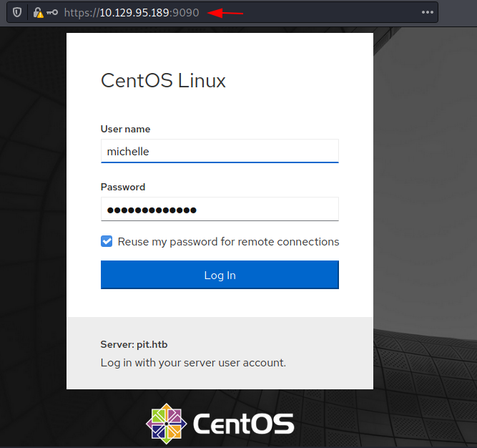
Task: Click the 'Log in with your server user account.' text
Action: 193,363
